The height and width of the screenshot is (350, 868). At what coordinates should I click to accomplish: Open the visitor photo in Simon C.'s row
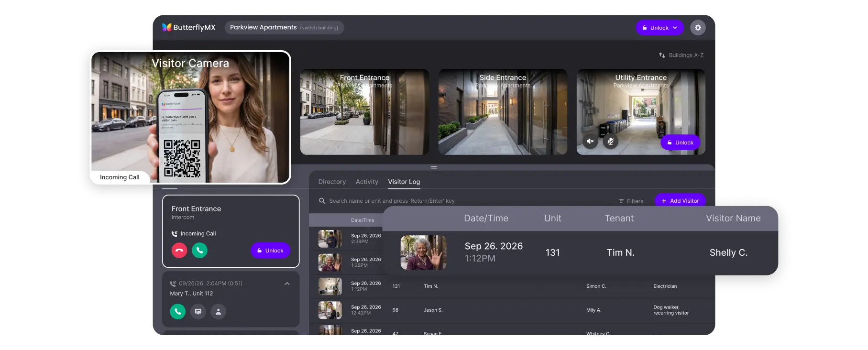click(330, 286)
